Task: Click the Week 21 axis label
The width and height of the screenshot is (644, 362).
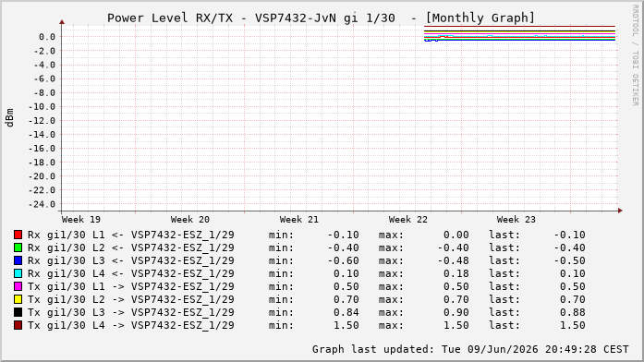Action: (x=299, y=220)
